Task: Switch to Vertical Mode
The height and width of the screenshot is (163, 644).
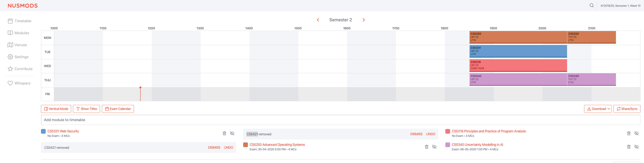Action: tap(56, 109)
